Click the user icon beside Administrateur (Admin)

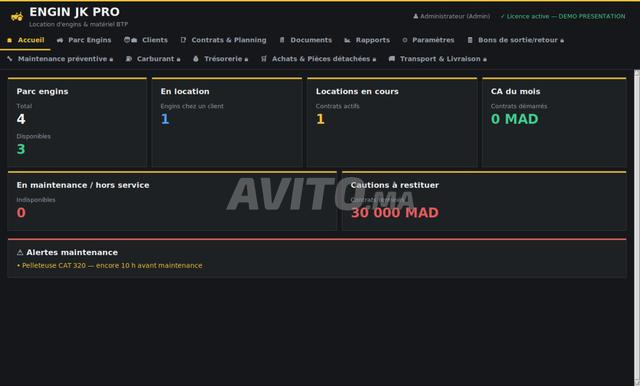[x=416, y=16]
